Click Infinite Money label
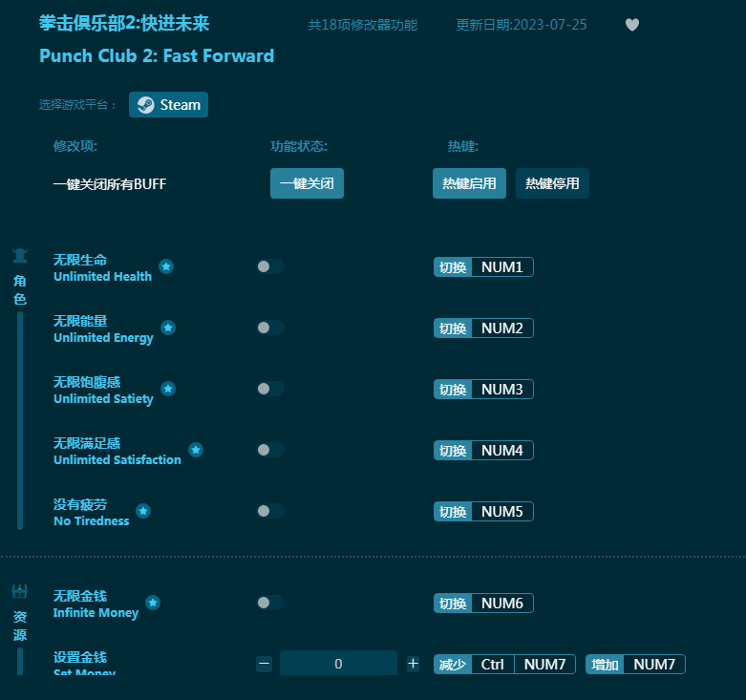Image resolution: width=746 pixels, height=700 pixels. point(96,613)
